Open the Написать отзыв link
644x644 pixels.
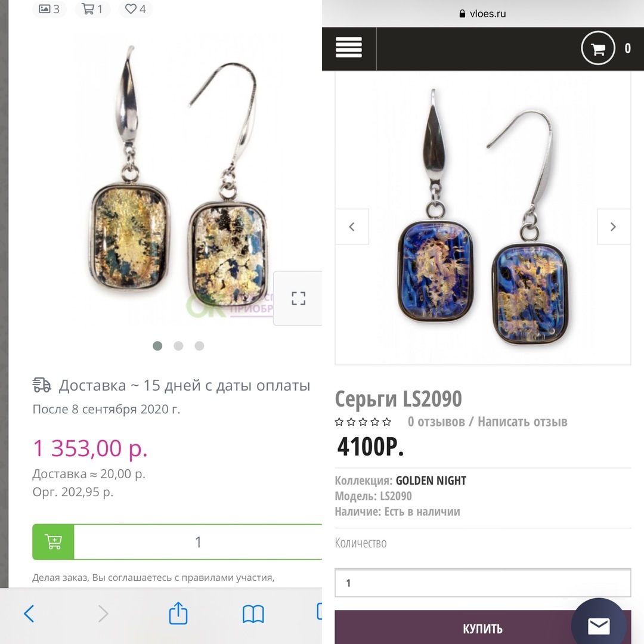tap(522, 422)
